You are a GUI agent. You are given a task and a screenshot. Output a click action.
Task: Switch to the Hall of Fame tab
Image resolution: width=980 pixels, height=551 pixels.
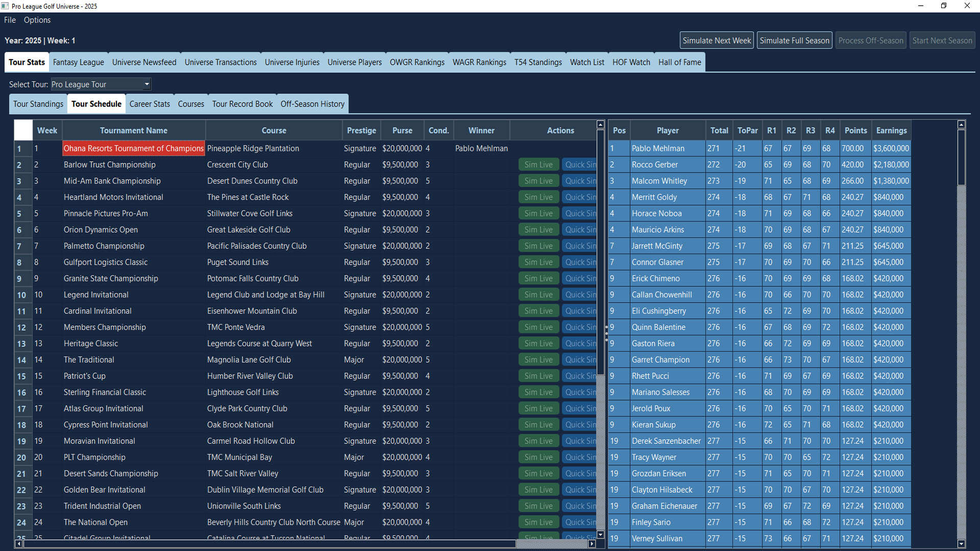679,62
